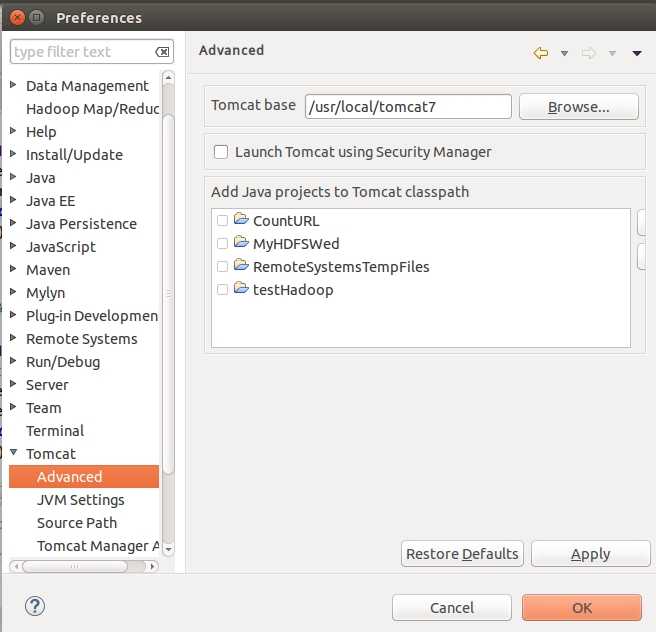656x632 pixels.
Task: Click the forward navigation arrow icon
Action: point(588,53)
